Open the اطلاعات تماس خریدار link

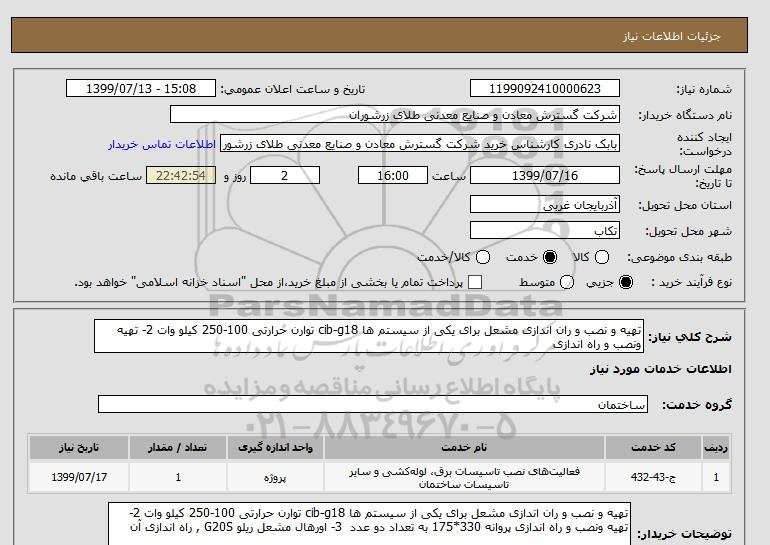[162, 145]
